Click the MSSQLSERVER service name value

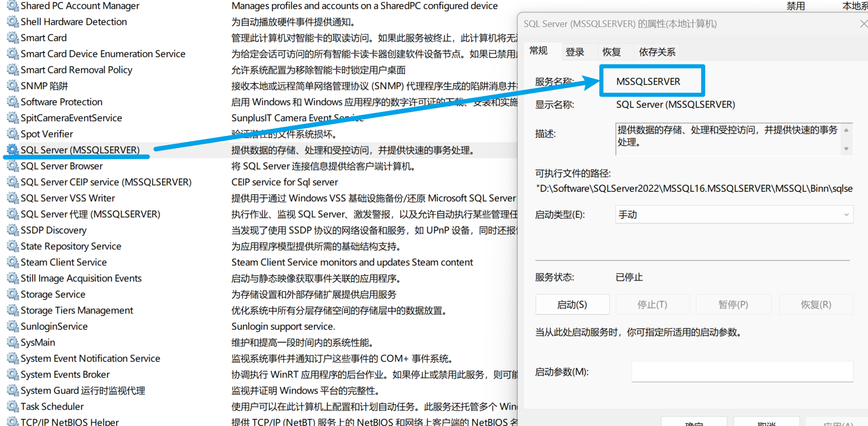pyautogui.click(x=648, y=81)
